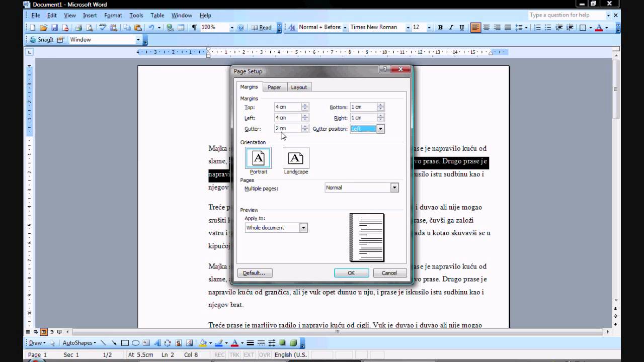Open Print Preview magnifier icon
Screen dimensions: 644x362
click(x=90, y=28)
